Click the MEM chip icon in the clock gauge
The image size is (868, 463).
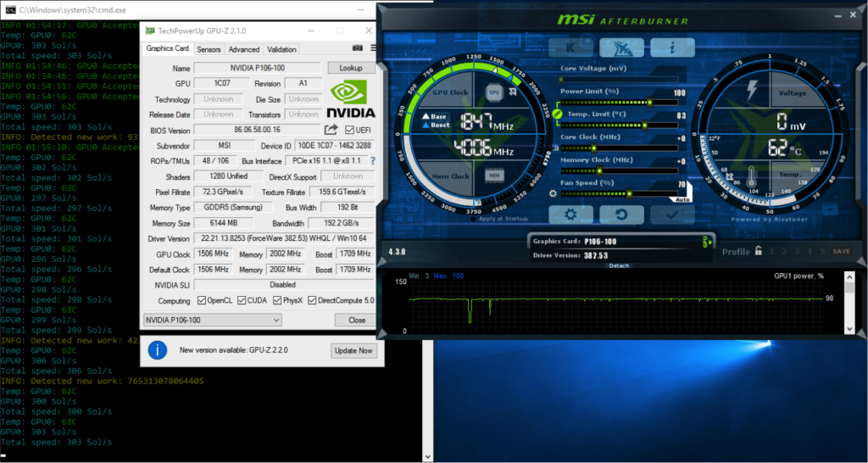[494, 176]
